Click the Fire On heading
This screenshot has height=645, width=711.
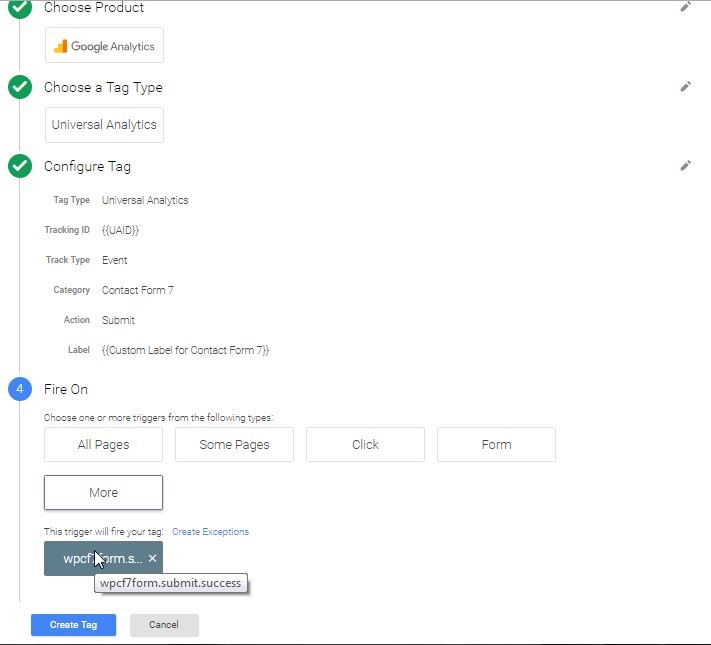[x=66, y=389]
